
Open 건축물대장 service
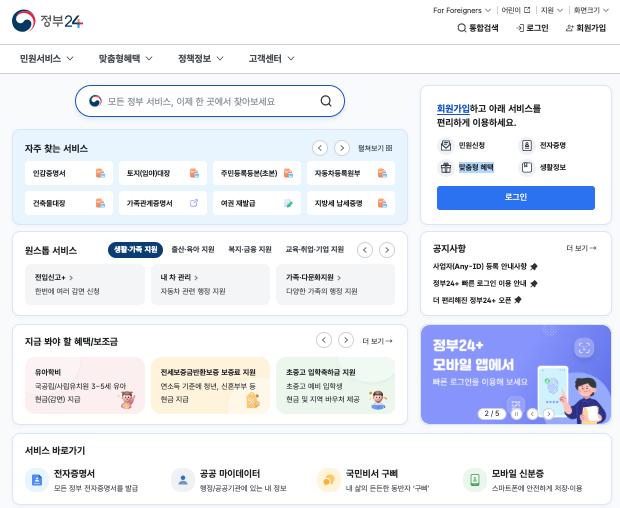click(69, 203)
